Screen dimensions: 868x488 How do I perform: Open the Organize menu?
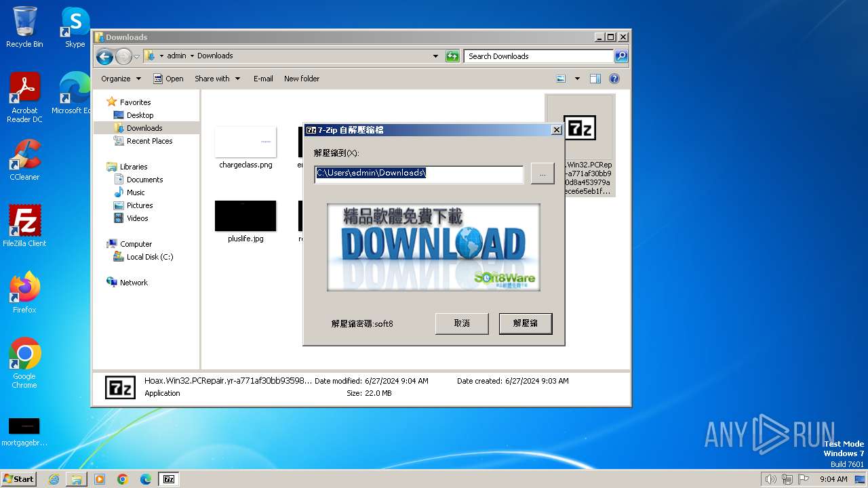[x=121, y=79]
